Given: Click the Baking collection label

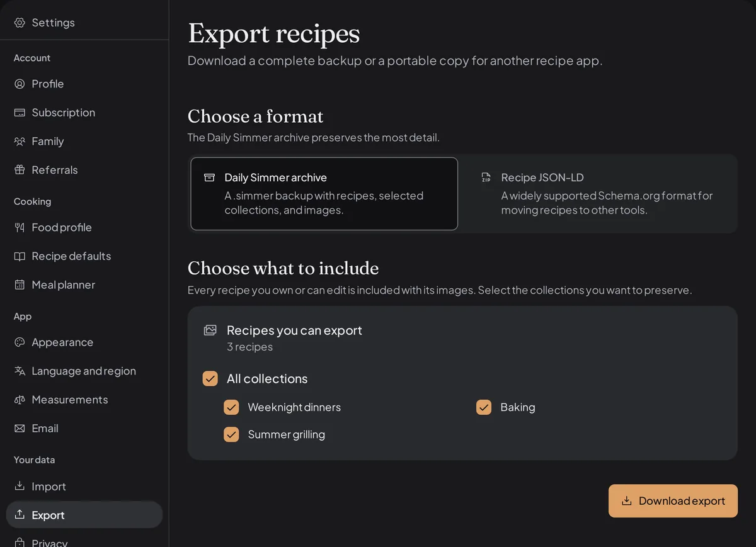Looking at the screenshot, I should [x=518, y=407].
